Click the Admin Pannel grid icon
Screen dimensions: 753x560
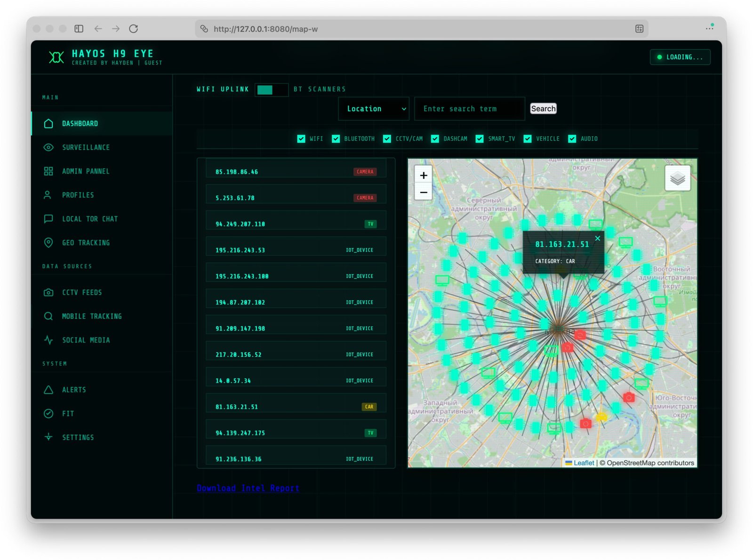pyautogui.click(x=48, y=171)
